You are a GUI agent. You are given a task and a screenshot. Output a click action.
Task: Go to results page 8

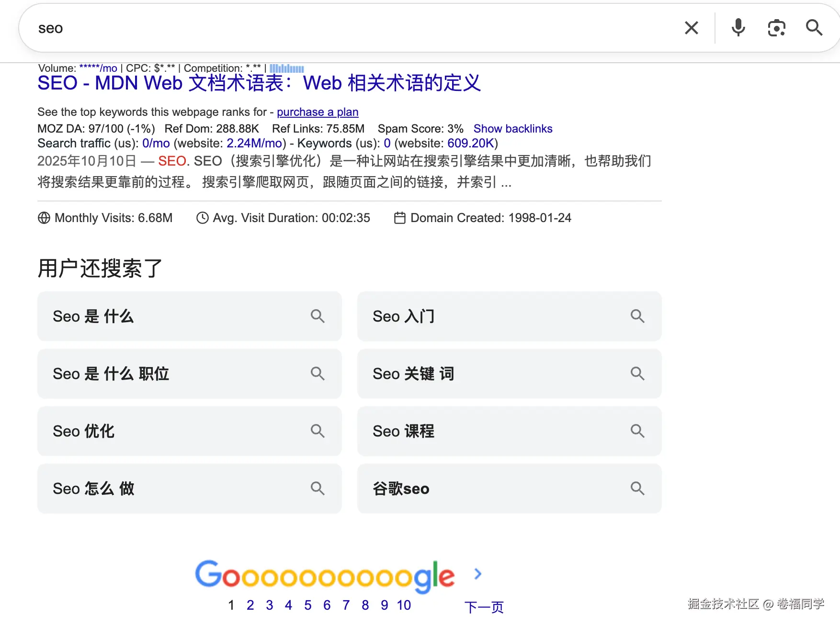point(365,605)
